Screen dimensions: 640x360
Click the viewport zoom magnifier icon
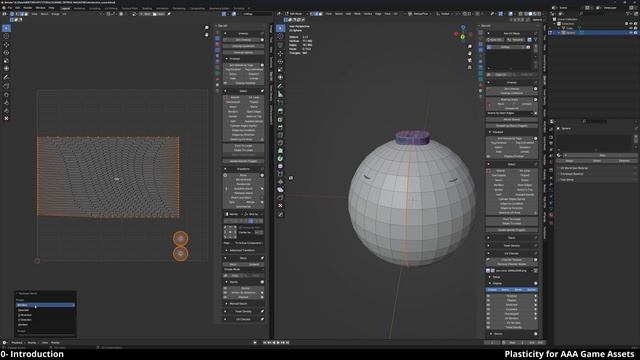470,47
